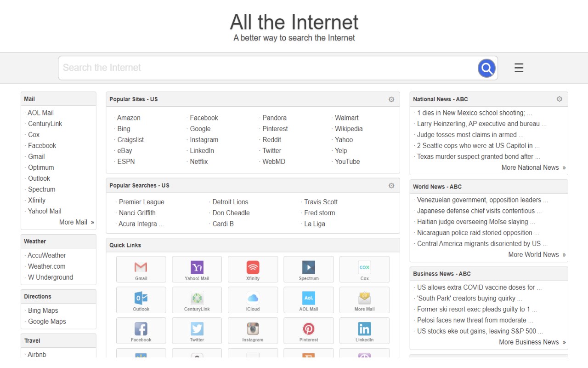Expand More Business News
Viewport: 588px width, 368px height.
(x=532, y=342)
